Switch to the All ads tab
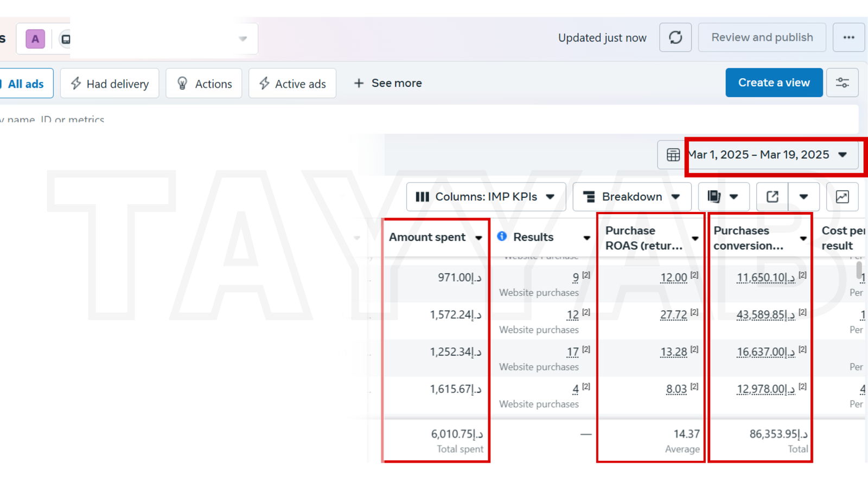 (x=25, y=84)
